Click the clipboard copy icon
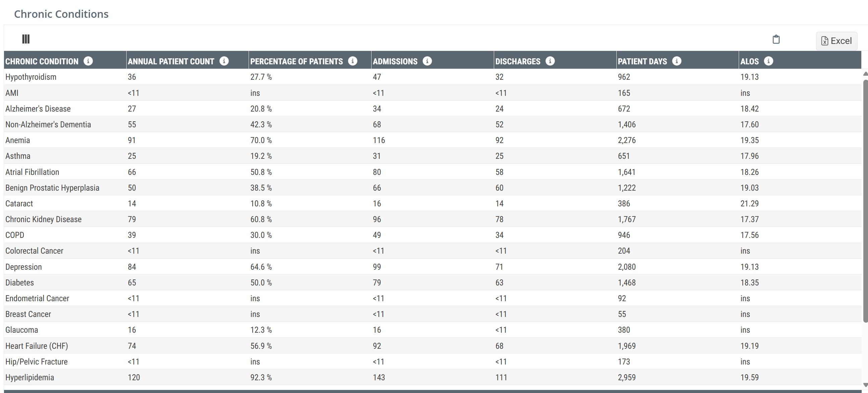Screen dimensions: 868x393 click(x=776, y=40)
